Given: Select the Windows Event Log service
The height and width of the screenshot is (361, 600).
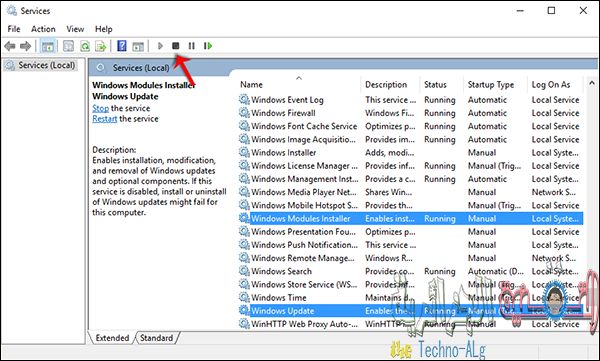Looking at the screenshot, I should coord(411,100).
